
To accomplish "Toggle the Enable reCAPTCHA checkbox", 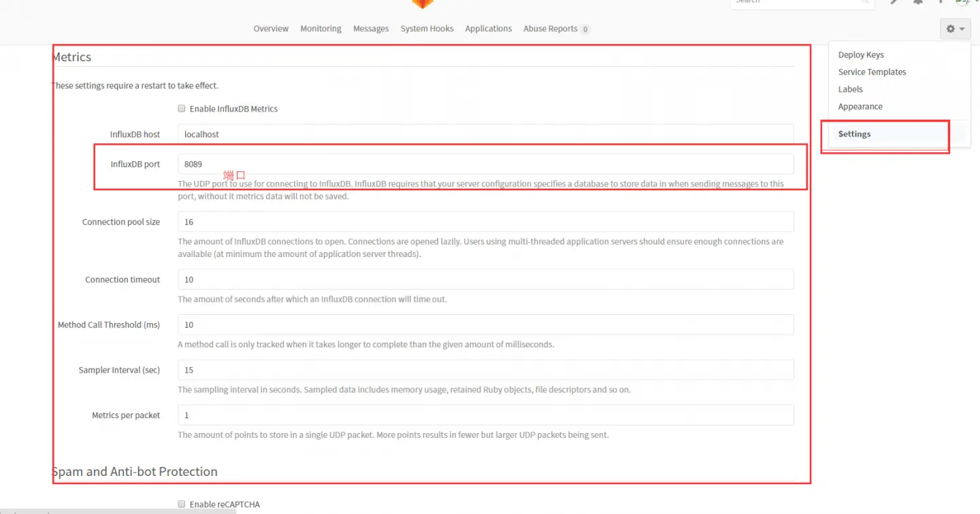I will click(x=182, y=504).
